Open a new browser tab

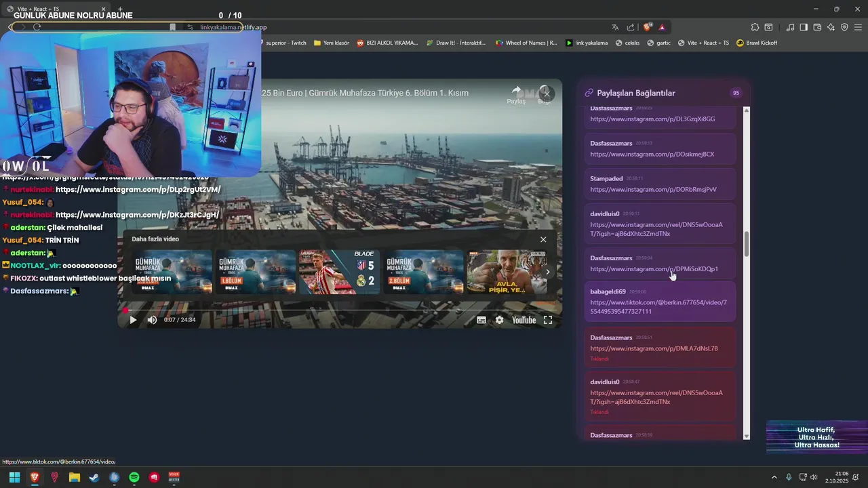point(120,9)
